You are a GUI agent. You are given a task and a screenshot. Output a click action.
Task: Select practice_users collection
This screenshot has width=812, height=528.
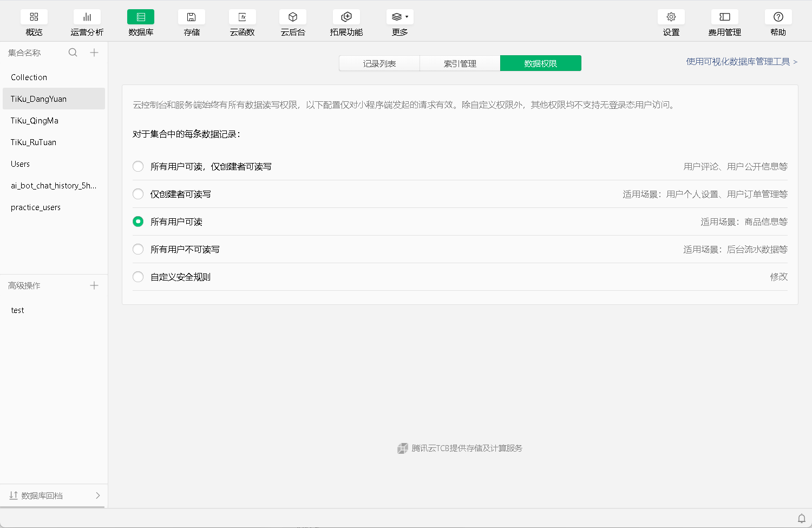pyautogui.click(x=53, y=207)
